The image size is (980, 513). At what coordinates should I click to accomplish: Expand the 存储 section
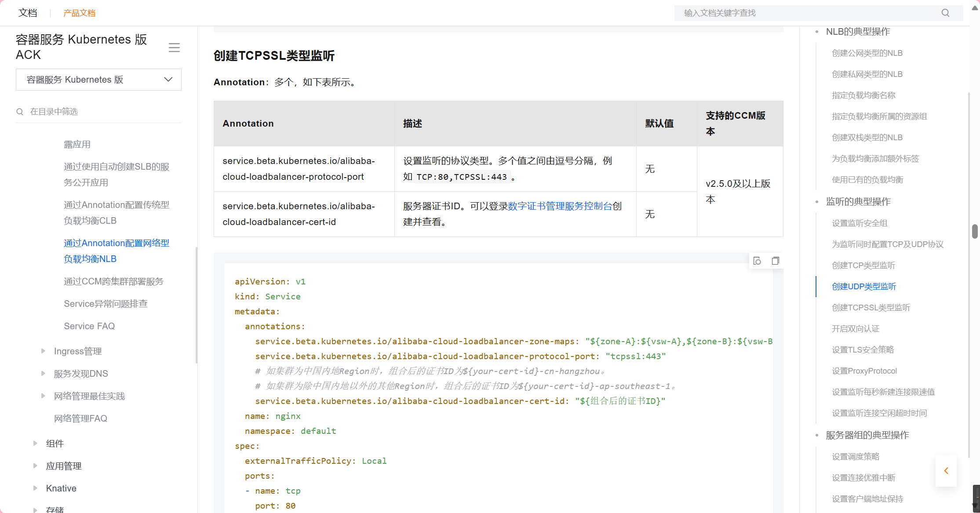click(x=35, y=509)
